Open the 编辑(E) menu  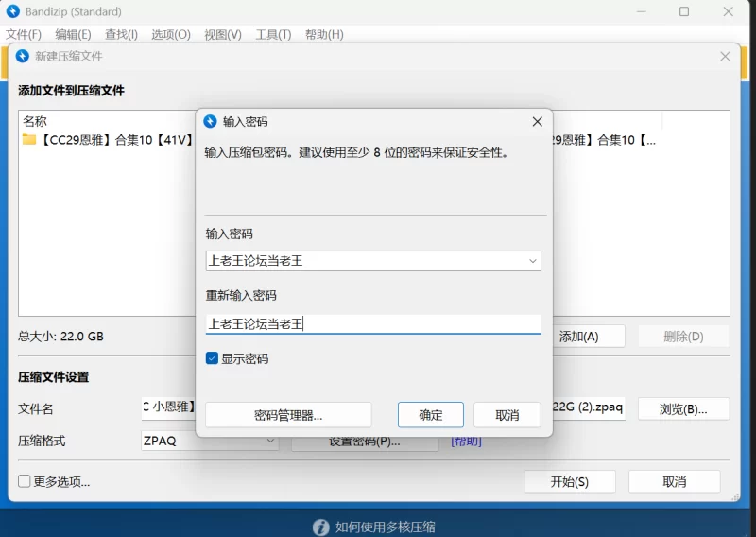(73, 35)
